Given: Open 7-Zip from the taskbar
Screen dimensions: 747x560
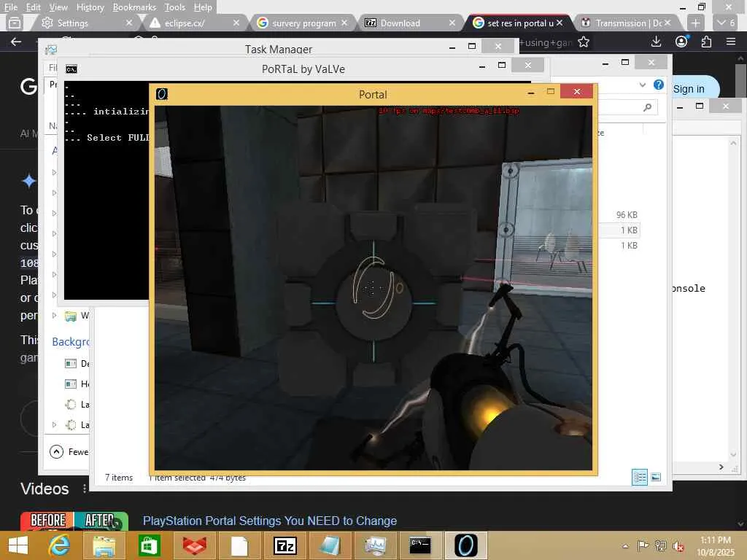Looking at the screenshot, I should (285, 545).
